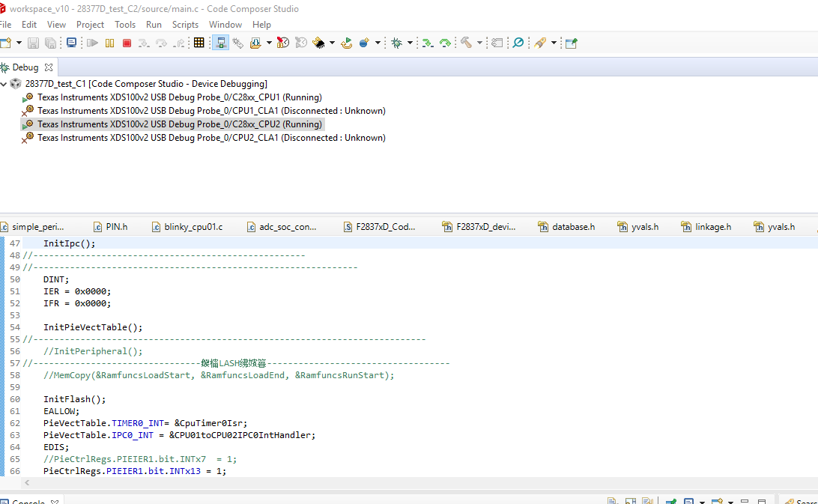Switch to the database.h editor tab
This screenshot has height=504, width=818.
(573, 226)
